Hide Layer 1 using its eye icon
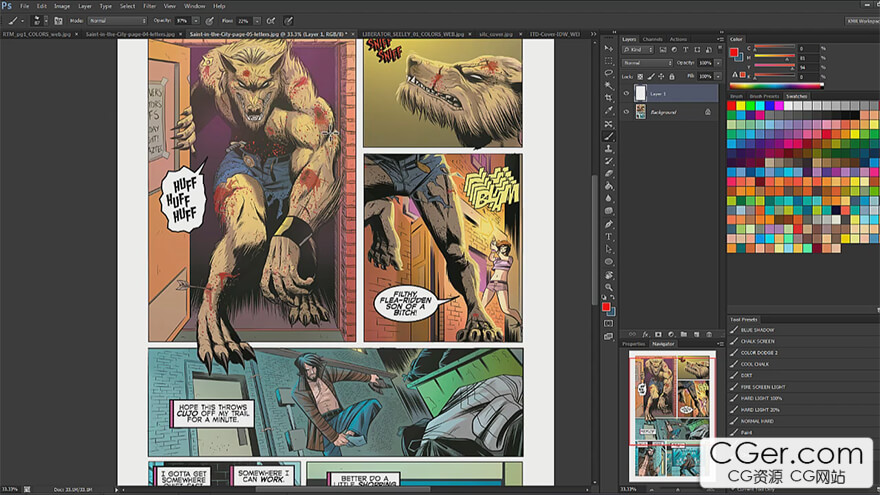The height and width of the screenshot is (495, 880). pyautogui.click(x=626, y=94)
